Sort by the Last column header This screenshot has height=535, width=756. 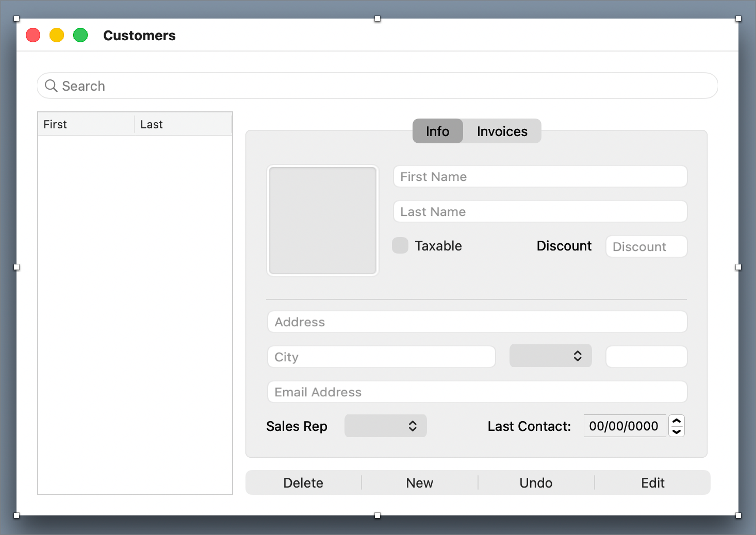[184, 124]
